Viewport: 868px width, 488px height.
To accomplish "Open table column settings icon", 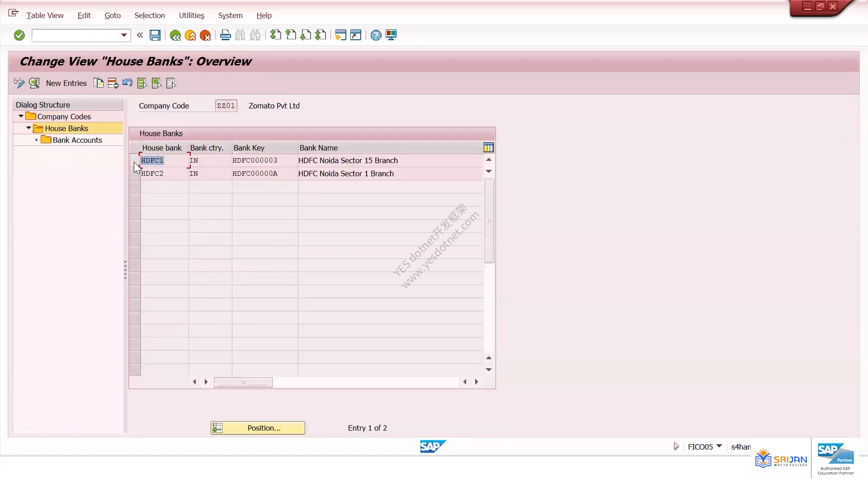I will click(x=488, y=147).
